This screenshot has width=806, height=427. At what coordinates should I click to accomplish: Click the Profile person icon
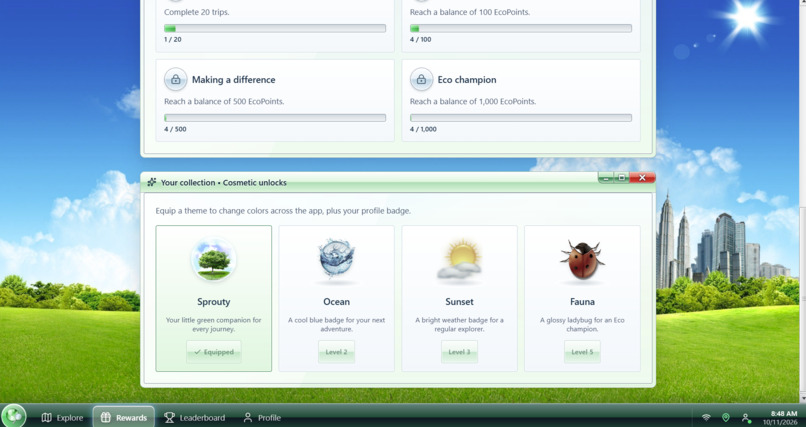tap(248, 417)
